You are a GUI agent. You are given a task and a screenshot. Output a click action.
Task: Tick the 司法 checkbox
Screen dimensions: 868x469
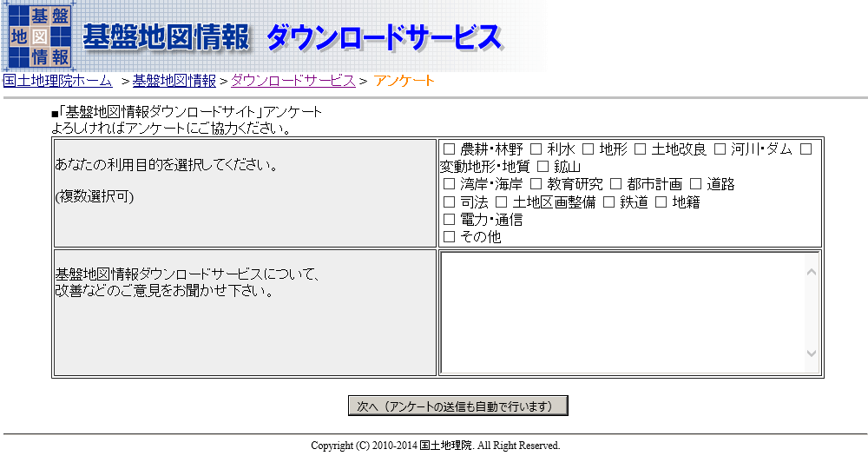449,202
